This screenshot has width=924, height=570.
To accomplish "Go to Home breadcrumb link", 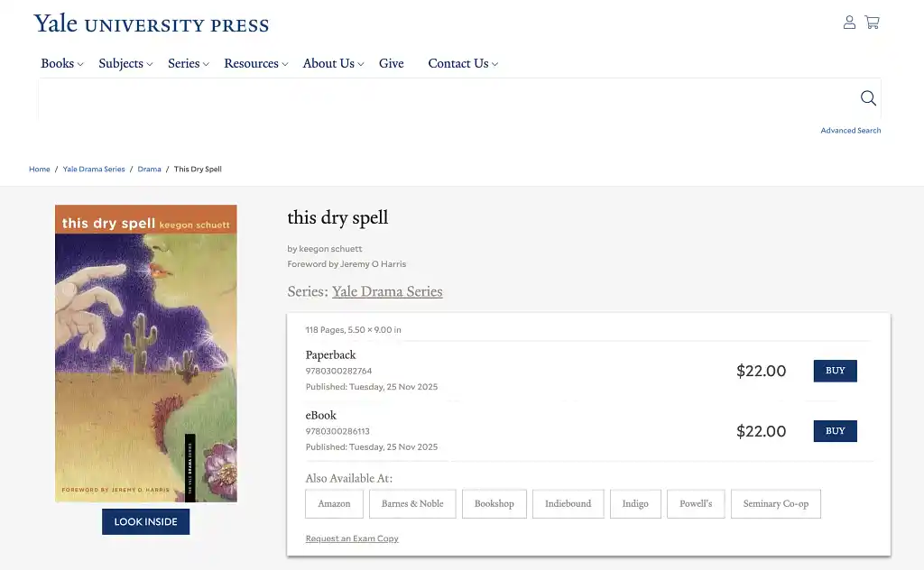I will [x=40, y=170].
